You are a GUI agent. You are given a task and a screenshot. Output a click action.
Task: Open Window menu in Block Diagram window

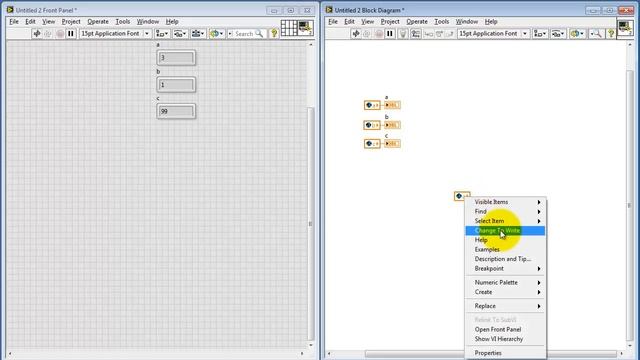pyautogui.click(x=467, y=21)
